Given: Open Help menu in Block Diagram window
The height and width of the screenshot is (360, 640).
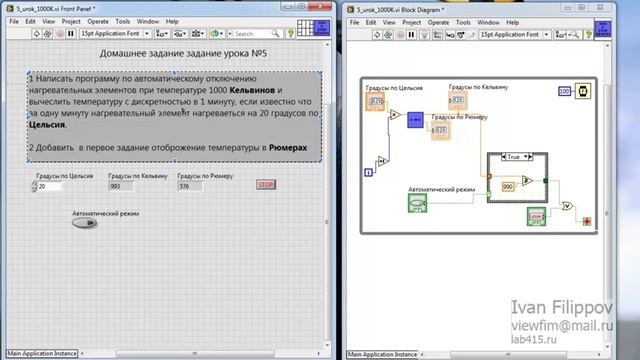Looking at the screenshot, I should [513, 22].
